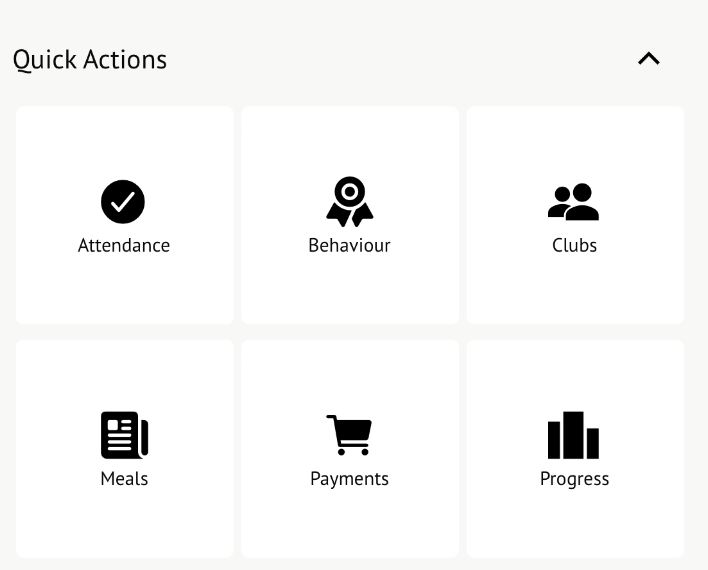Screen dimensions: 708x570
Task: Click the Quick Actions heading text
Action: (90, 60)
